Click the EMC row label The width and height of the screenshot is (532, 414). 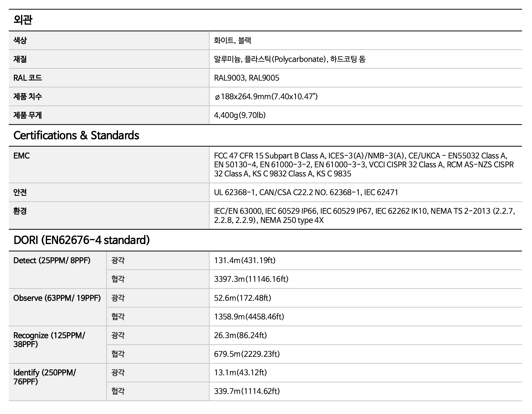pos(21,156)
